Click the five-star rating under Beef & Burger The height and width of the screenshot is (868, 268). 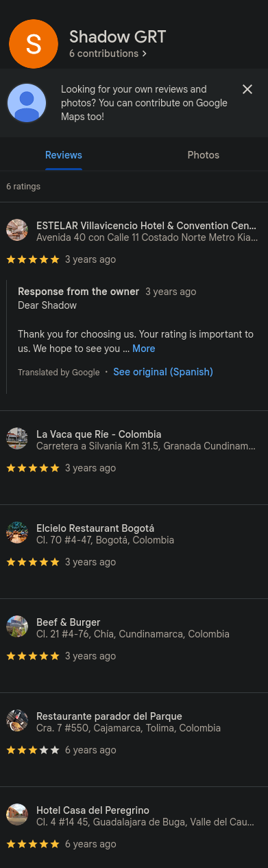[x=33, y=656]
